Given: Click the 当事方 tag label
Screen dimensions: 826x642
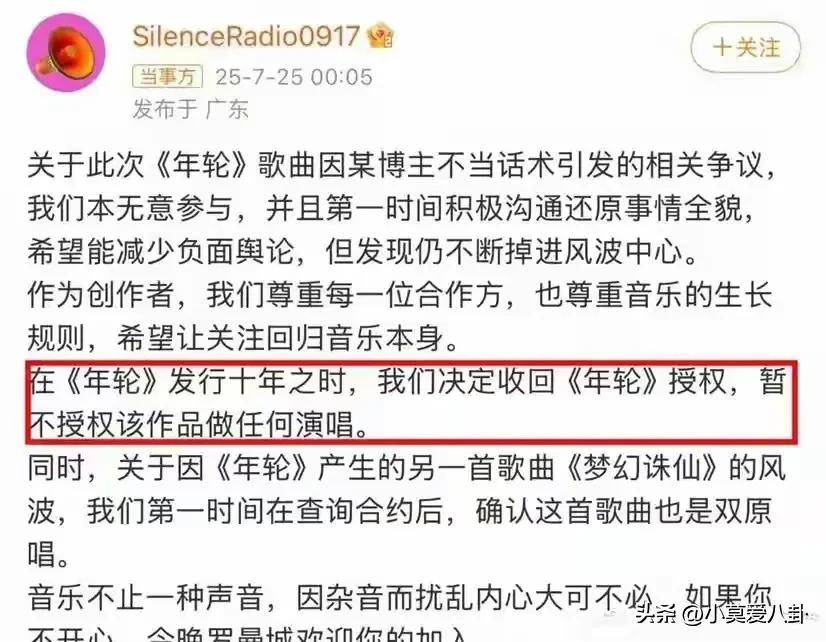Looking at the screenshot, I should coord(167,77).
